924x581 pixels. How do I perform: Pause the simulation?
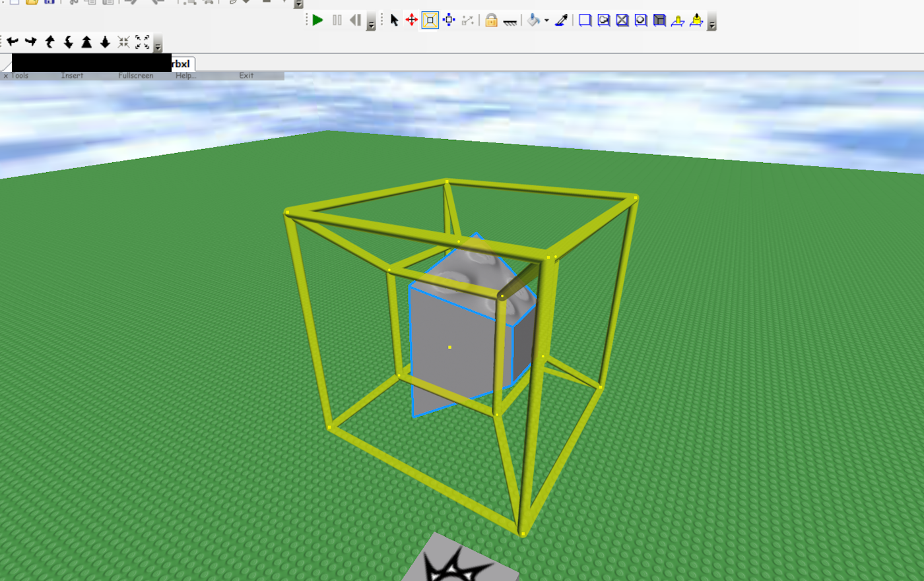(337, 20)
